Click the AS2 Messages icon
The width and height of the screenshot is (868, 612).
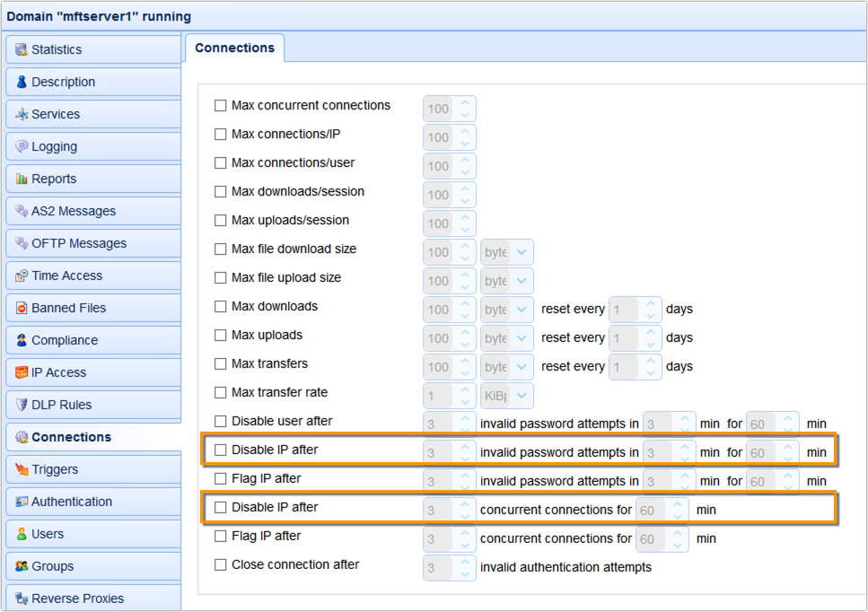(22, 211)
